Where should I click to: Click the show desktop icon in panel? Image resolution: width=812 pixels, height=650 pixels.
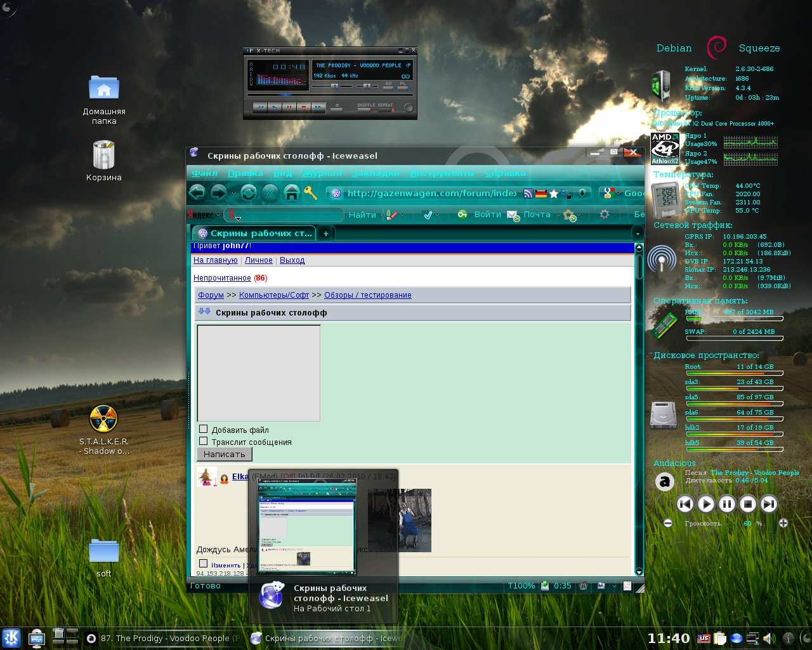coord(37,638)
